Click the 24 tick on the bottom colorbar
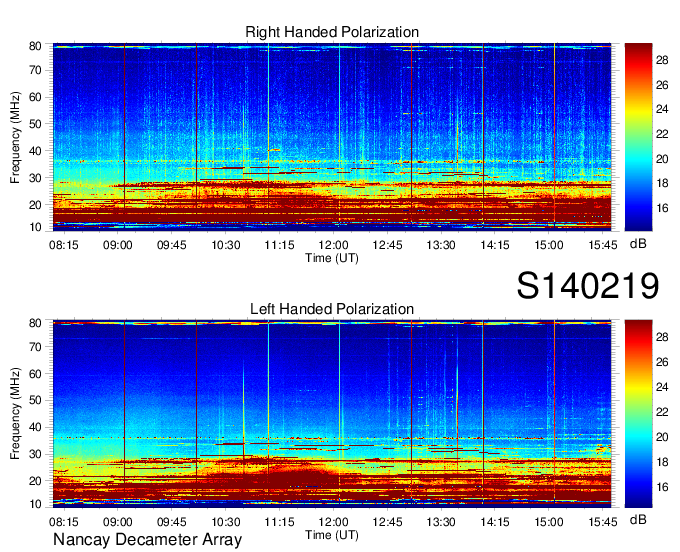This screenshot has height=552, width=680. (662, 387)
